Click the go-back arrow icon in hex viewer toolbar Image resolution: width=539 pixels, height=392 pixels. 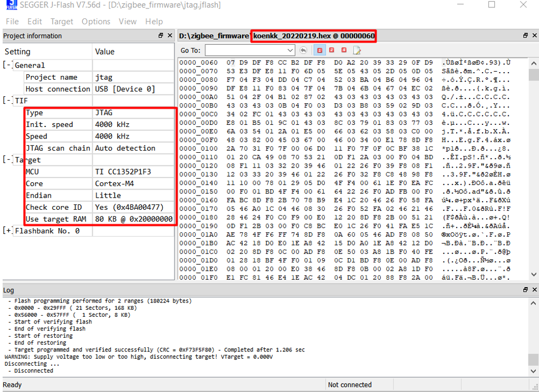click(303, 51)
